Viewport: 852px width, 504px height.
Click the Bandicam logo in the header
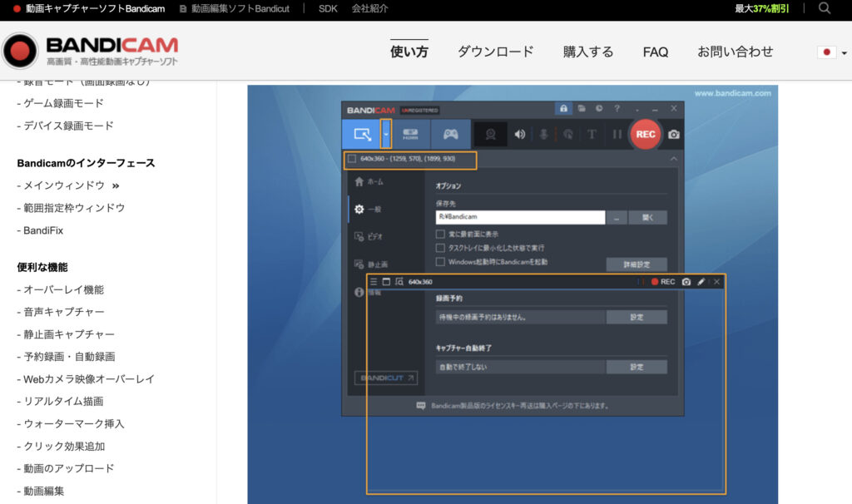coord(90,51)
